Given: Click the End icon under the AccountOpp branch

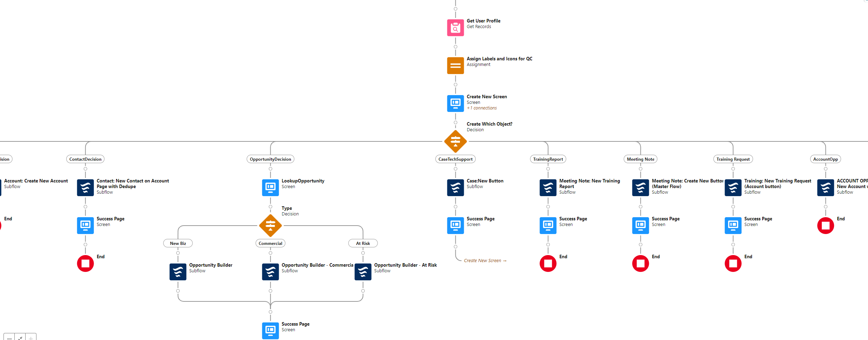Looking at the screenshot, I should (826, 226).
